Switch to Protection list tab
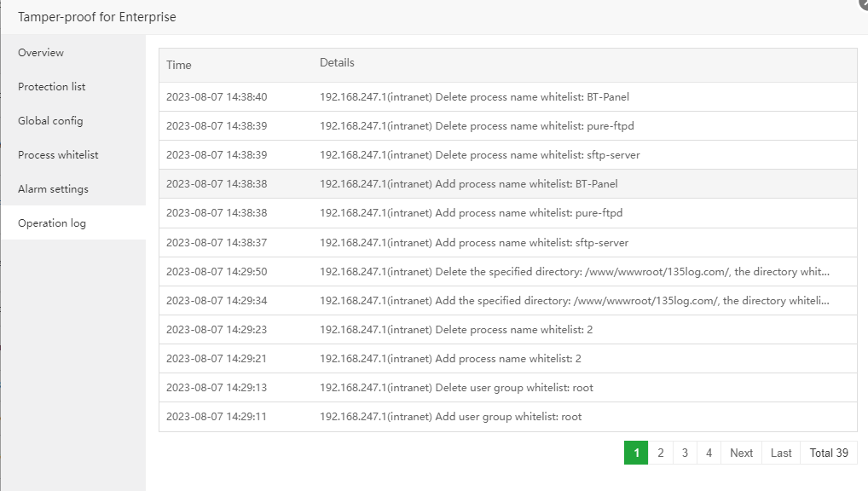 point(52,87)
